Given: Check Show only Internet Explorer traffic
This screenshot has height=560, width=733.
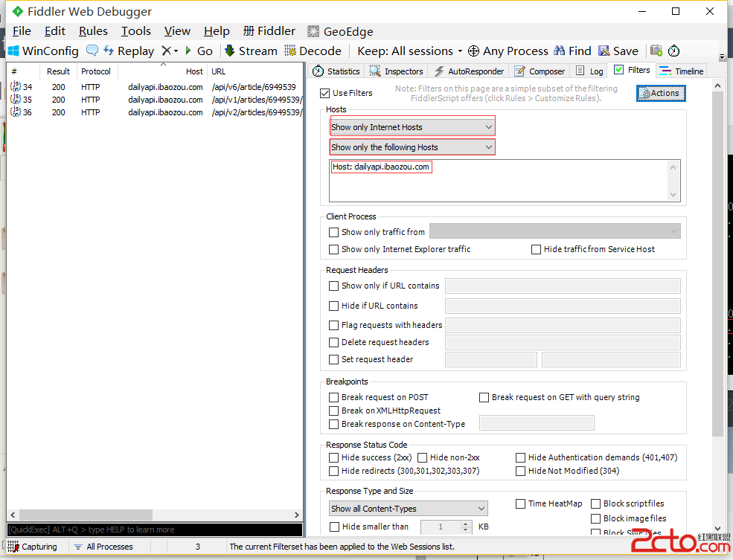Looking at the screenshot, I should pos(334,249).
